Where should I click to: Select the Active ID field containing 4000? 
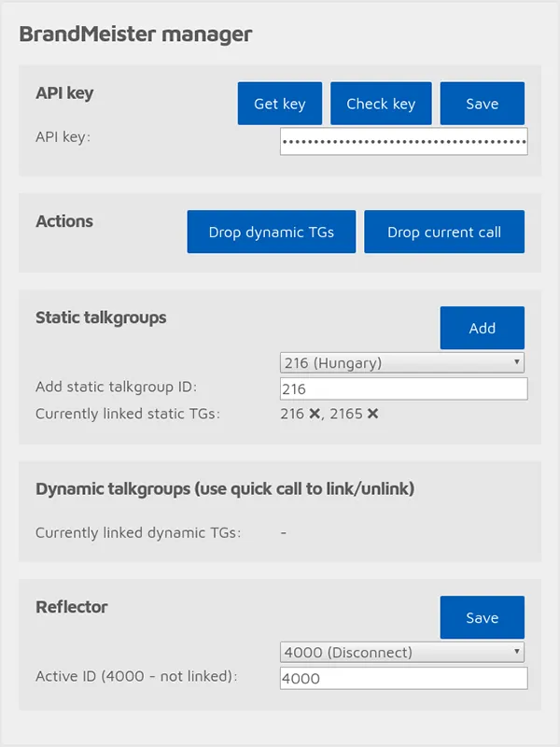click(404, 678)
